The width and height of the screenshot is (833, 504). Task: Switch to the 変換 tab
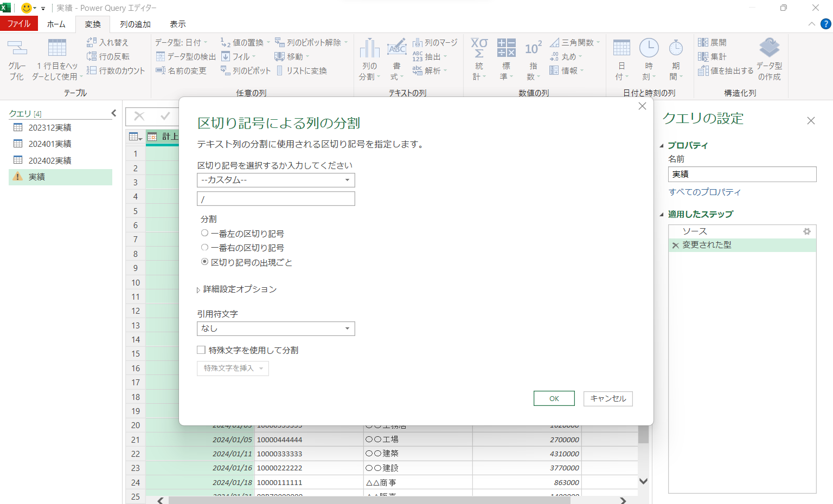(x=93, y=24)
